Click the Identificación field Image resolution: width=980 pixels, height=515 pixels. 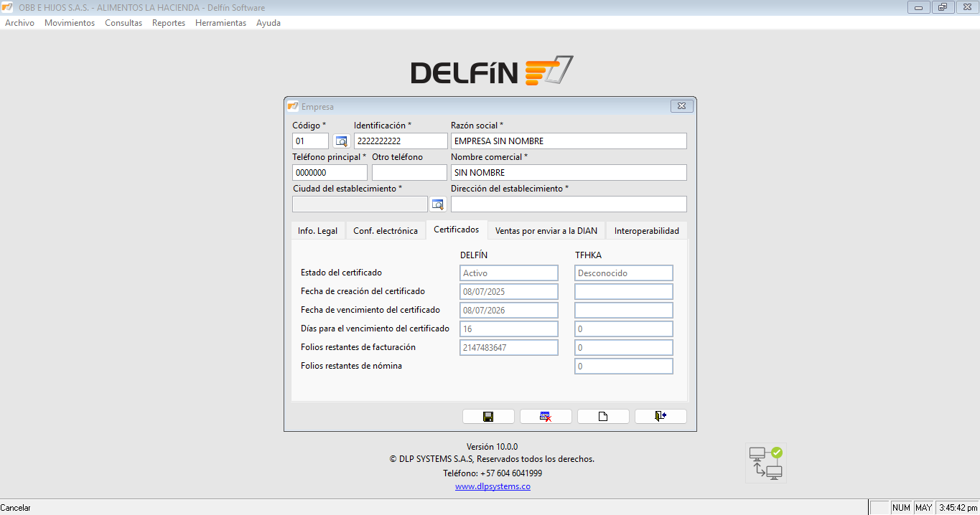tap(401, 141)
